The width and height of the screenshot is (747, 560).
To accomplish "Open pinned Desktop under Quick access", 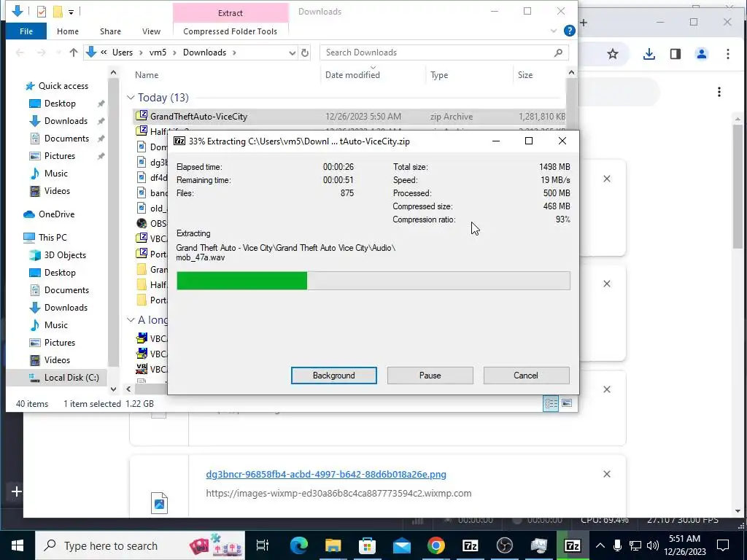I will 60,104.
